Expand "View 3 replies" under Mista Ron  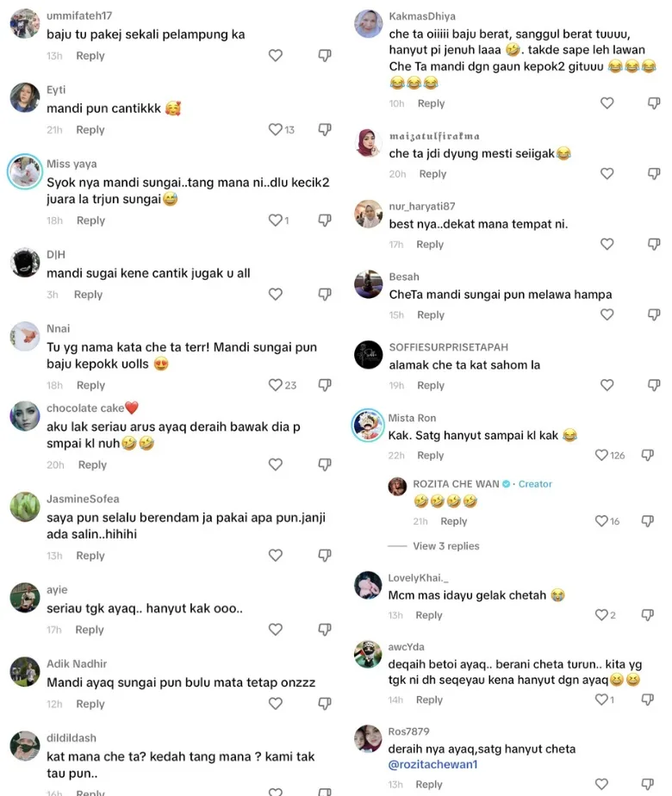(445, 546)
